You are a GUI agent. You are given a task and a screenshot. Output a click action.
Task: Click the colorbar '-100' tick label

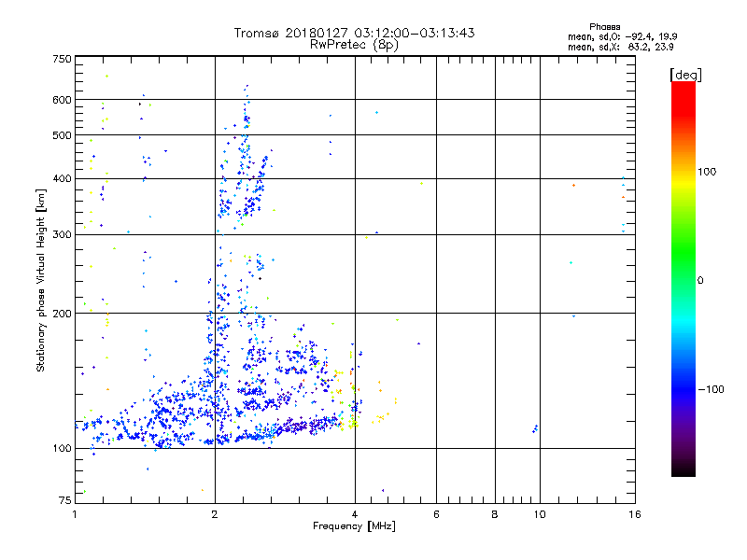tap(711, 389)
